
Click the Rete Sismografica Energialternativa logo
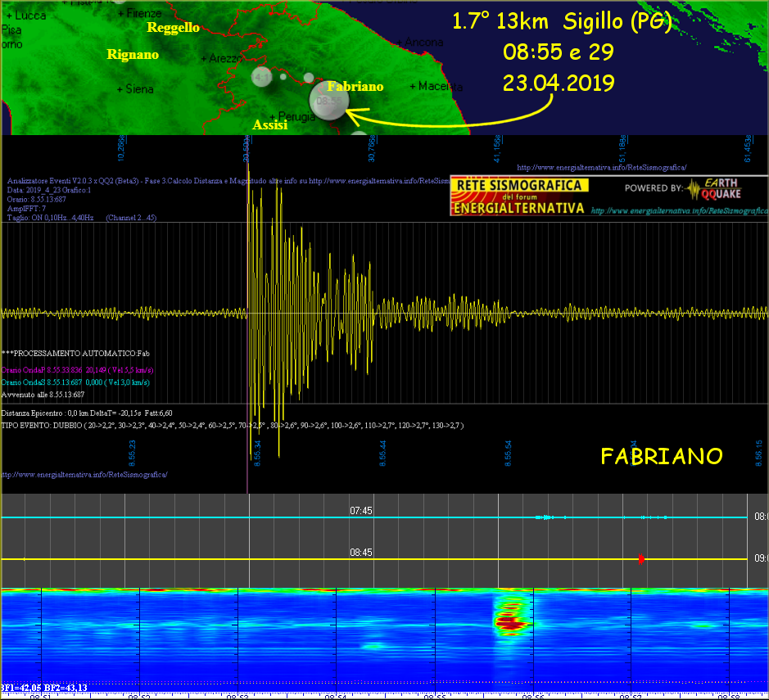[519, 196]
